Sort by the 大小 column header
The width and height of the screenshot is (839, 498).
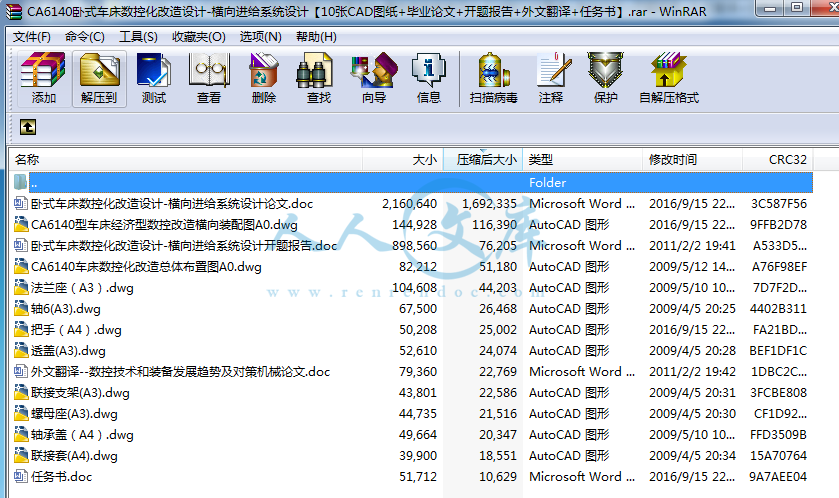click(x=403, y=159)
